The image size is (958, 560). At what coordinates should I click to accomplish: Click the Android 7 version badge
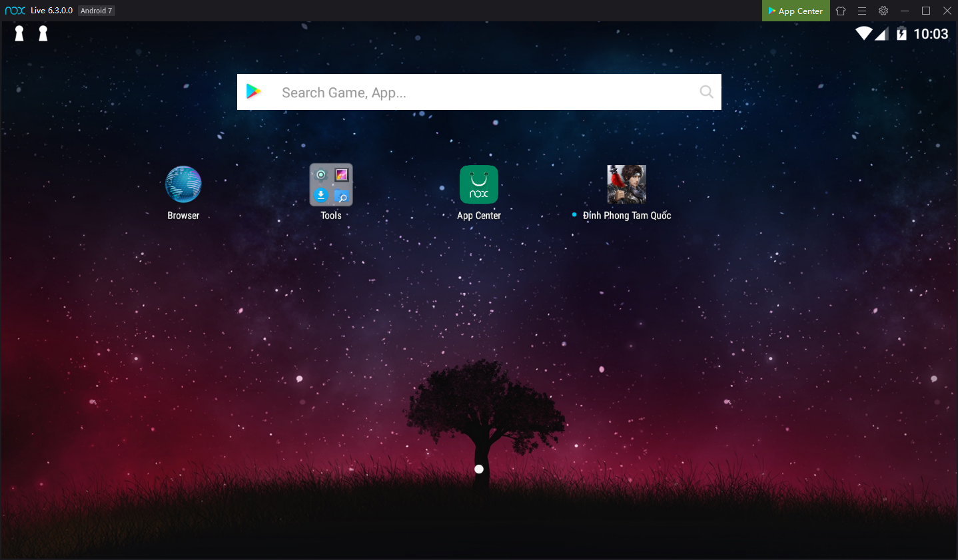(x=97, y=11)
